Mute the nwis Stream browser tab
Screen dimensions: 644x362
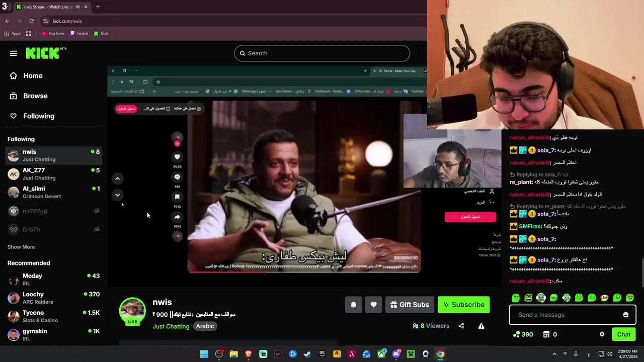coord(77,7)
